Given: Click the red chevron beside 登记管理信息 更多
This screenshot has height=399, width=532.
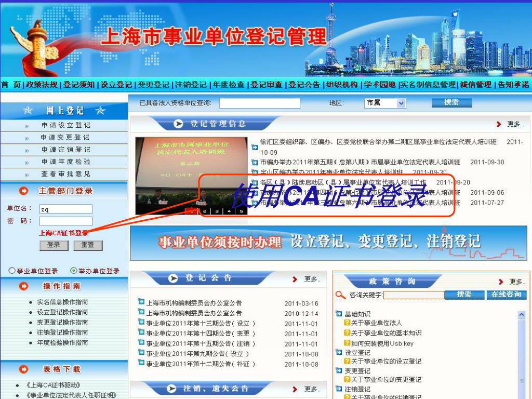Looking at the screenshot, I should click(498, 124).
